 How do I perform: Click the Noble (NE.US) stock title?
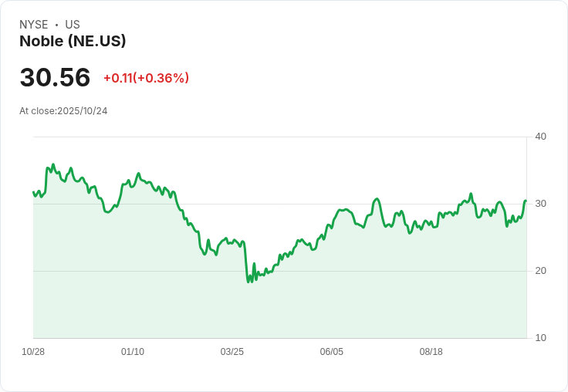coord(73,42)
